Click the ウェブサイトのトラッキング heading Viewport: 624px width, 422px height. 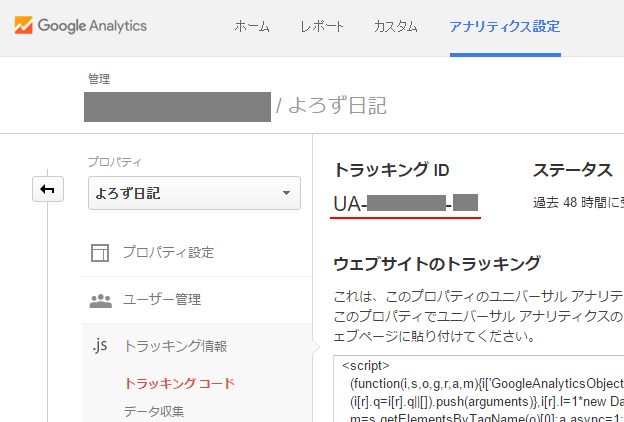point(436,264)
